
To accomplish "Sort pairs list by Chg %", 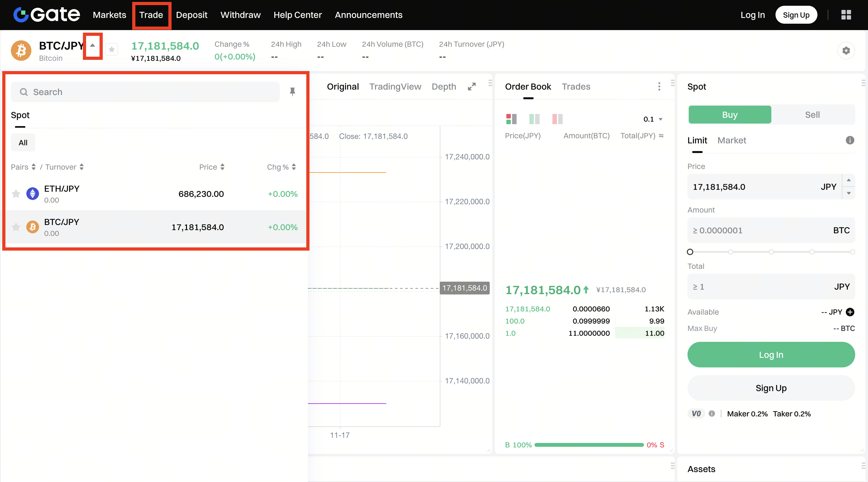I will 281,167.
